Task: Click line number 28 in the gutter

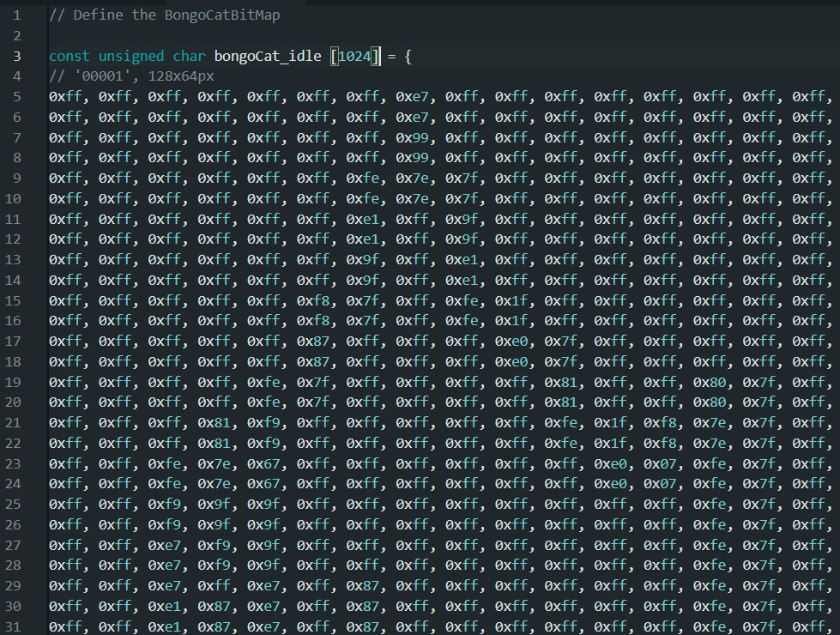Action: 13,565
